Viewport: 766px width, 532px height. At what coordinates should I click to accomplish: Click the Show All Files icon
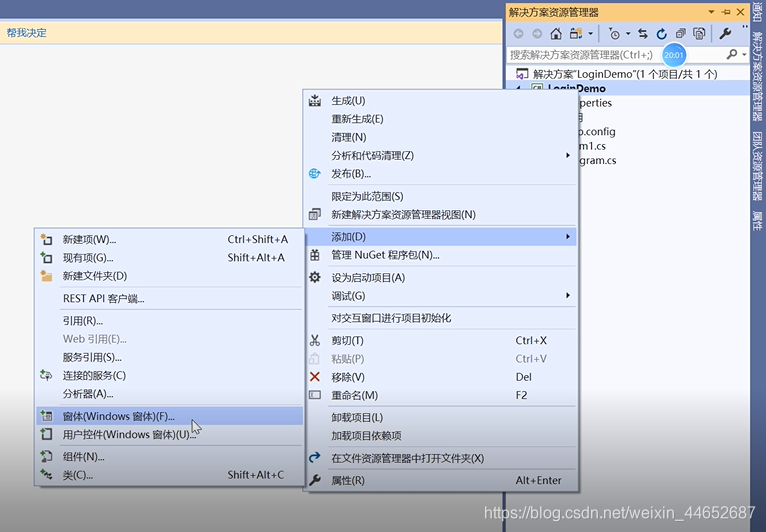[x=700, y=34]
